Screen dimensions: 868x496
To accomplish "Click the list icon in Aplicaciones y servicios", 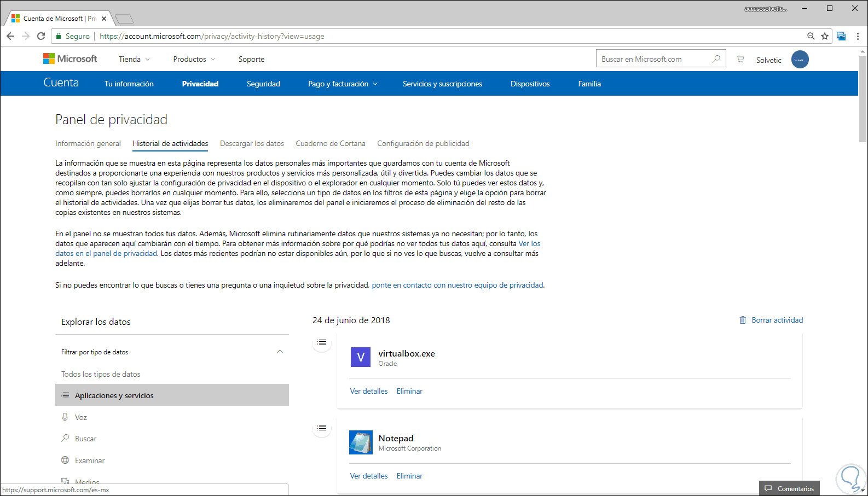I will (x=66, y=395).
